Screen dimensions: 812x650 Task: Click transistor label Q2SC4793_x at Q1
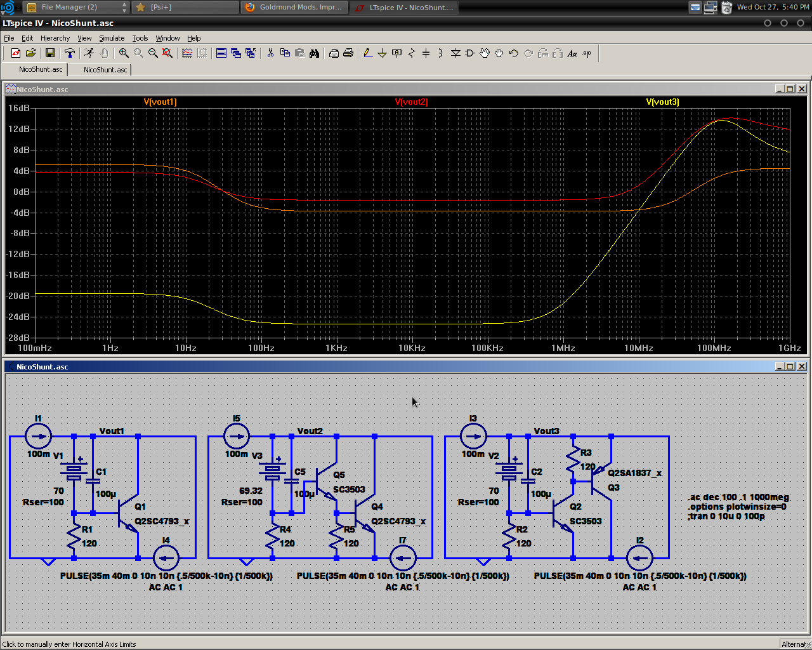[162, 521]
